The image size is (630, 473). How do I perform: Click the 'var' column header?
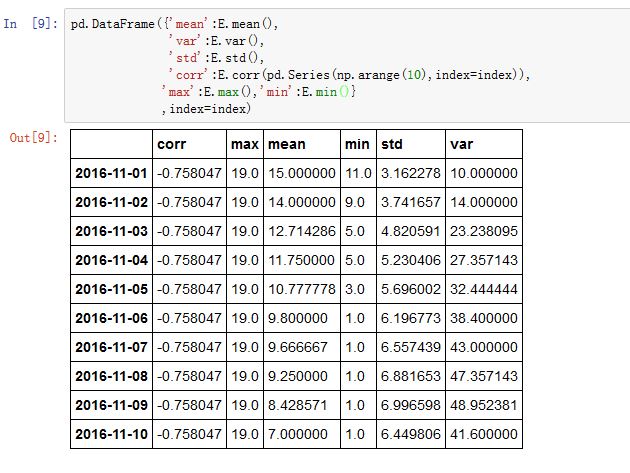click(x=462, y=145)
